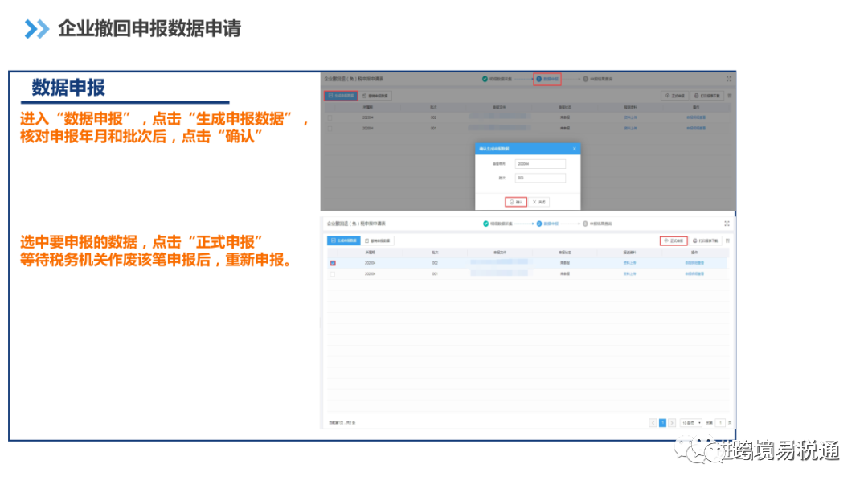
Task: Check the checkbox for batch 001 row
Action: click(x=333, y=272)
